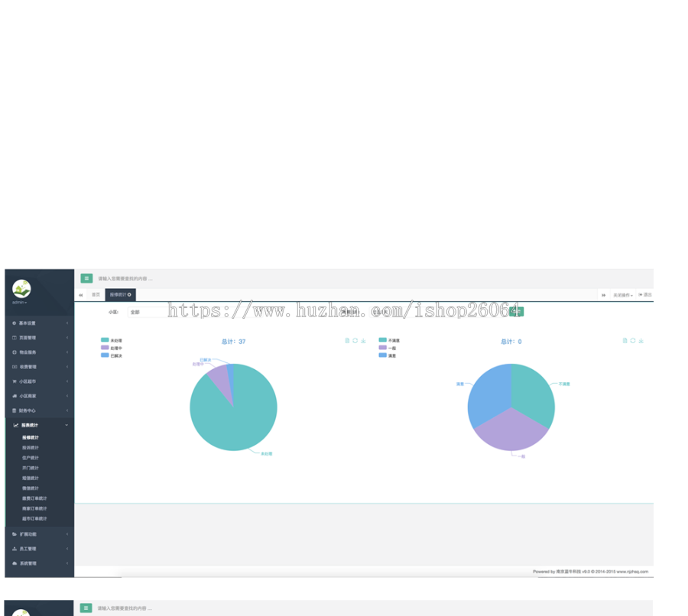The height and width of the screenshot is (616, 688).
Task: Click the tab-scroll-left double arrow
Action: (x=81, y=295)
